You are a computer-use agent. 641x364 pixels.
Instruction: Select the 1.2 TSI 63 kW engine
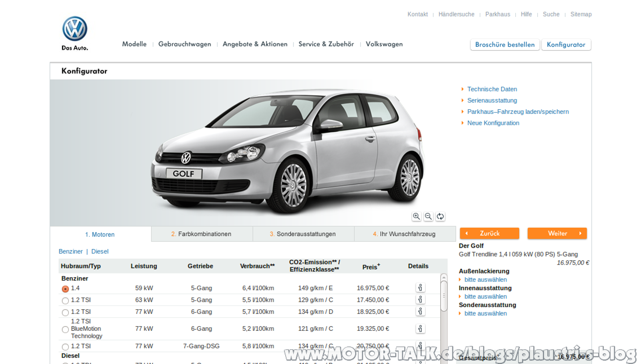tap(65, 300)
